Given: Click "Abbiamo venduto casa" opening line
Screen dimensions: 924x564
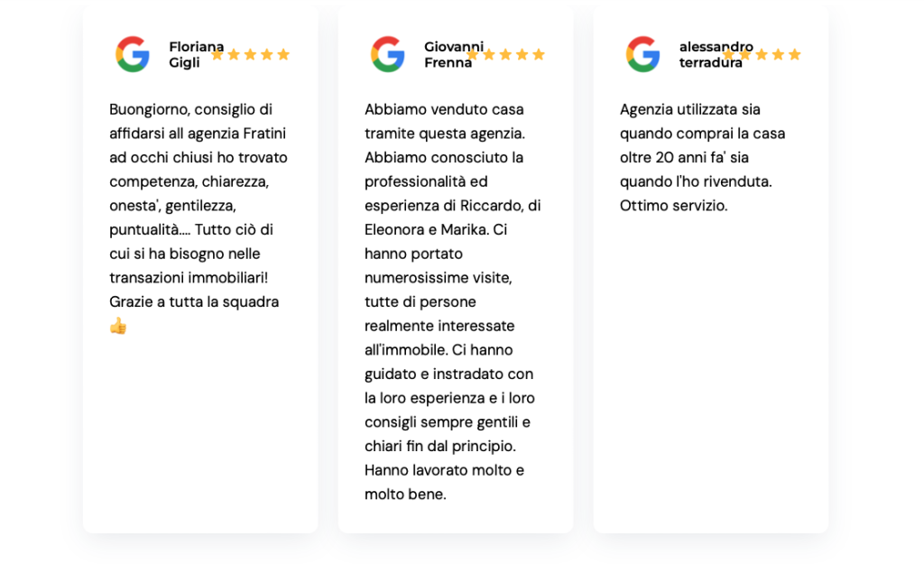Looking at the screenshot, I should pos(444,110).
